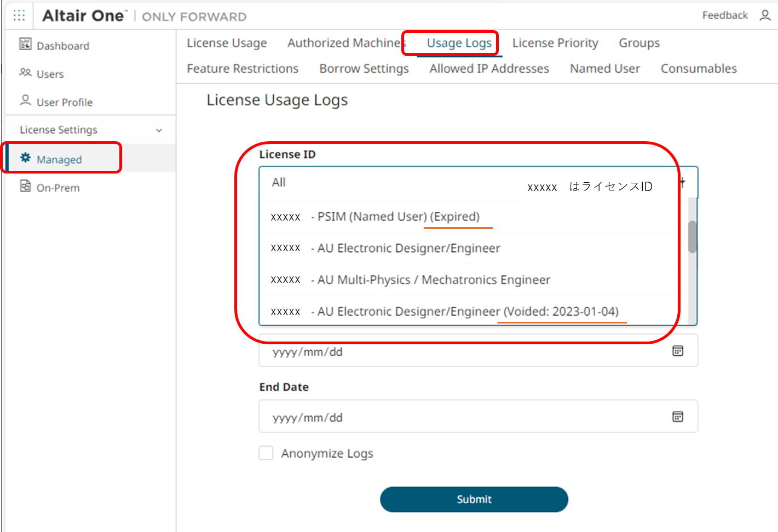778x532 pixels.
Task: Select AU Multi-Physics / Mechatronics Engineer
Action: tap(433, 280)
